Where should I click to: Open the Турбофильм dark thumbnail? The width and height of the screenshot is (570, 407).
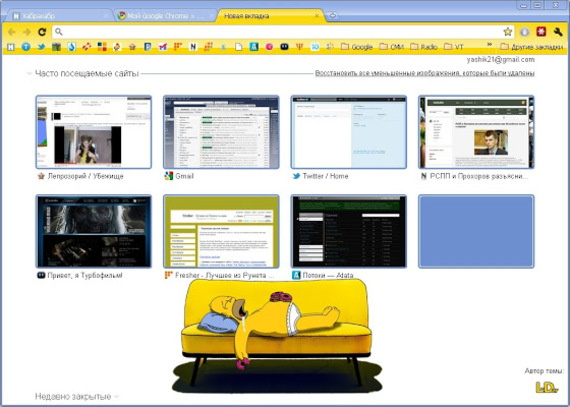tap(94, 231)
